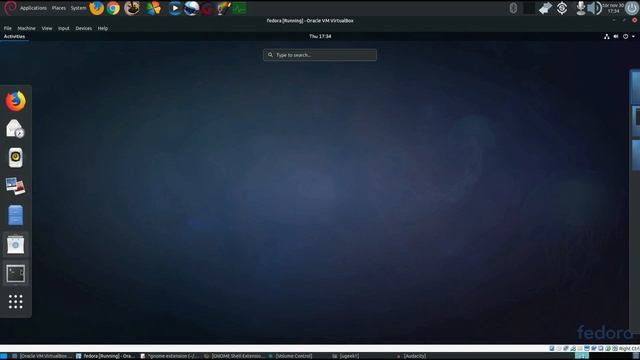The width and height of the screenshot is (640, 360).
Task: Open Shotwell photos icon in the dash
Action: [x=16, y=186]
